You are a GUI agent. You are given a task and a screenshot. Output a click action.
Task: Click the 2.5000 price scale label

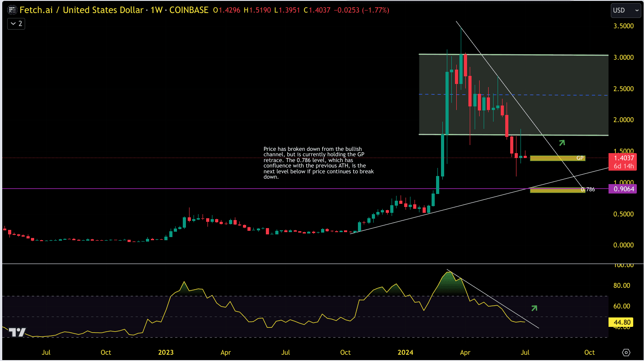click(623, 89)
